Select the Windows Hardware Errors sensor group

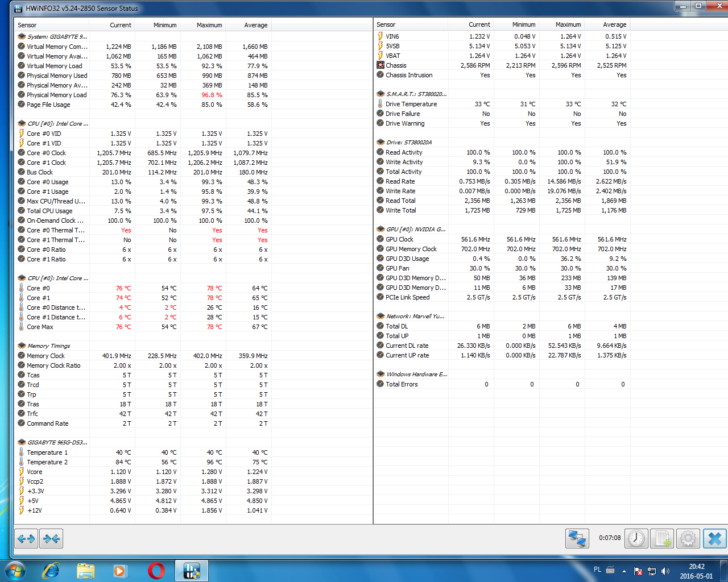click(502, 375)
